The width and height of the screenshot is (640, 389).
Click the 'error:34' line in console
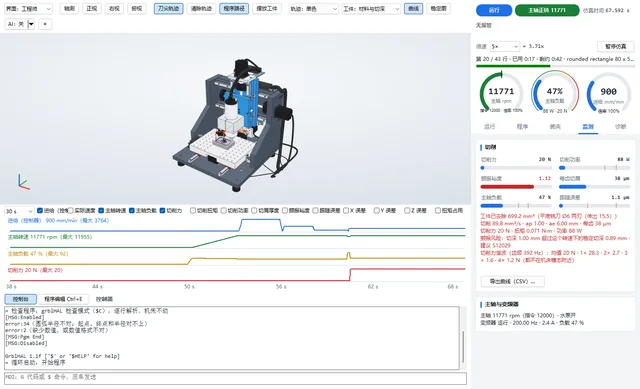point(76,324)
